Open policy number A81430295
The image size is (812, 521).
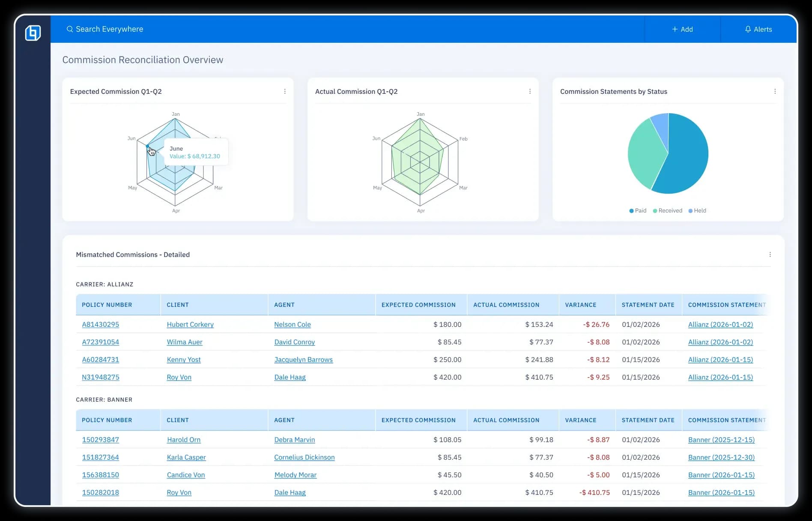pos(101,324)
